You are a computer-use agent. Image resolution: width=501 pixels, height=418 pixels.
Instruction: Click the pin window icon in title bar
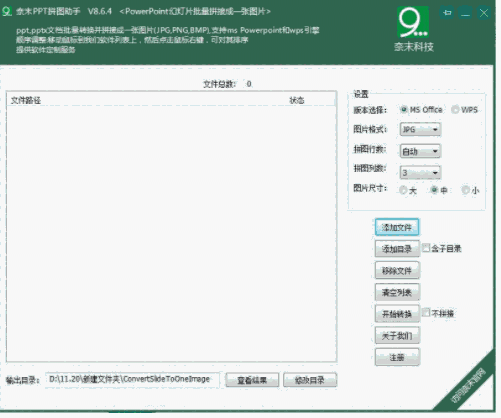pyautogui.click(x=447, y=13)
